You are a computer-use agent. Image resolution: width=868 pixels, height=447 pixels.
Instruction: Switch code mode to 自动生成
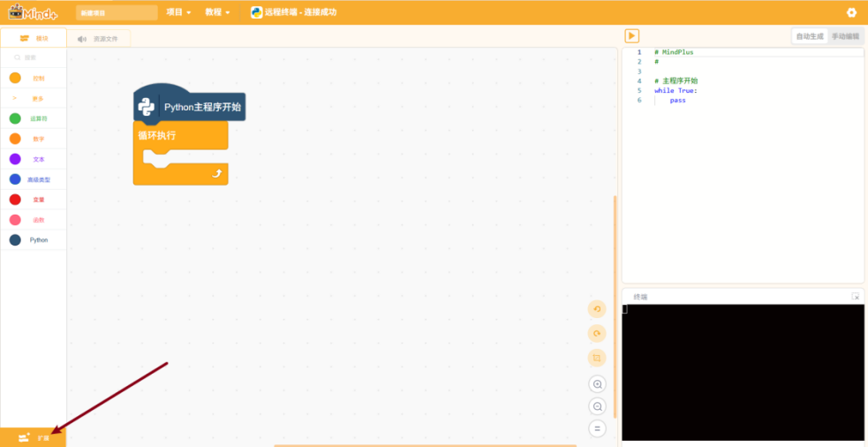tap(809, 36)
